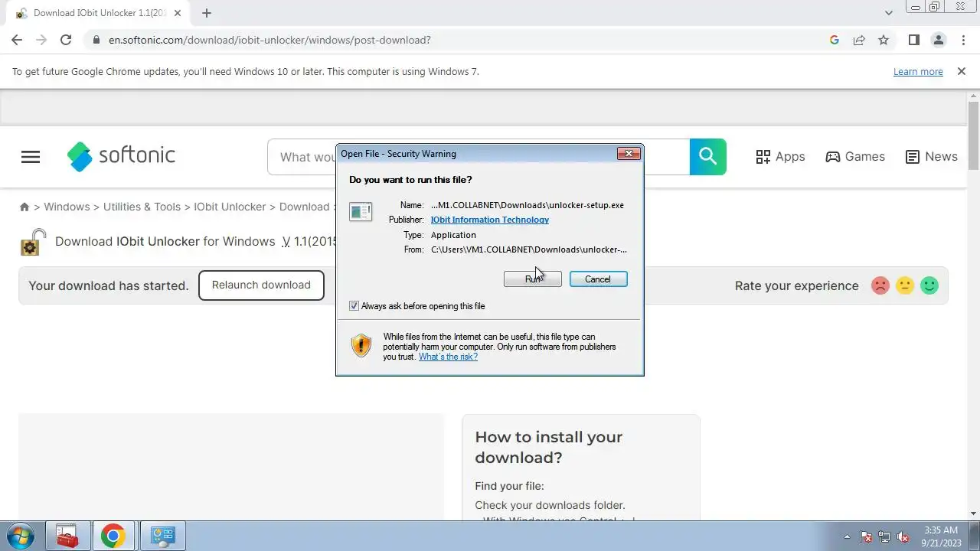Screen dimensions: 980x551
Task: Open the red toolbox taskbar app
Action: (x=67, y=536)
